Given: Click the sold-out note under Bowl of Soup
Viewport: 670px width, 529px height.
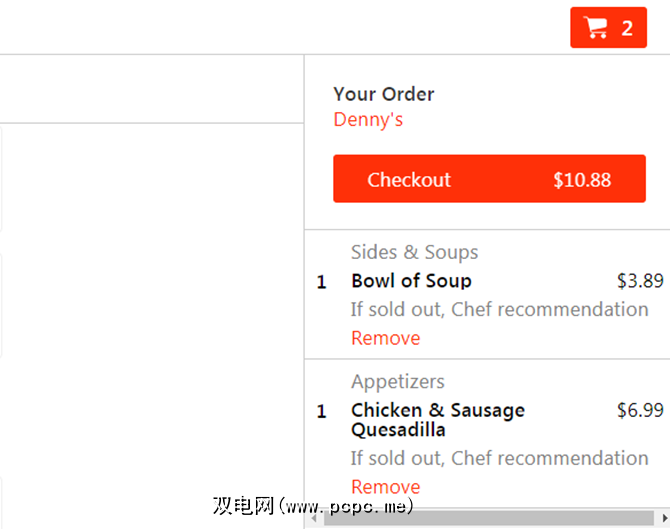Looking at the screenshot, I should click(x=499, y=309).
